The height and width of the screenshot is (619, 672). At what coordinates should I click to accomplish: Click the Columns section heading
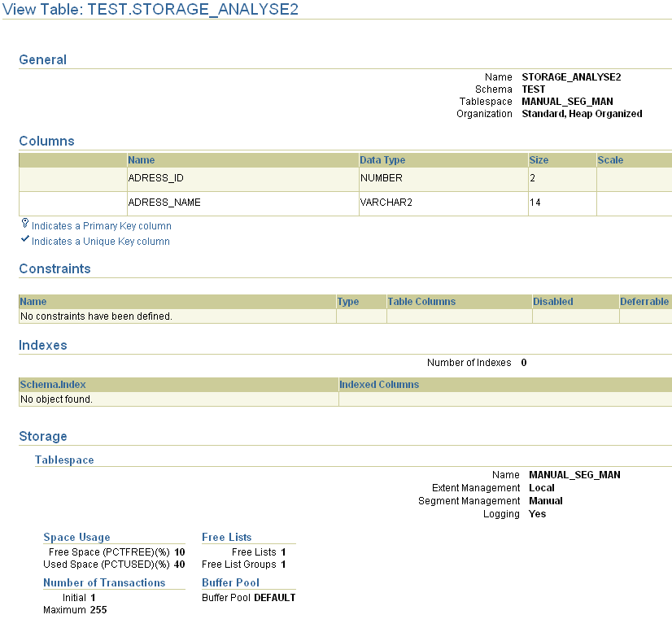[x=46, y=141]
